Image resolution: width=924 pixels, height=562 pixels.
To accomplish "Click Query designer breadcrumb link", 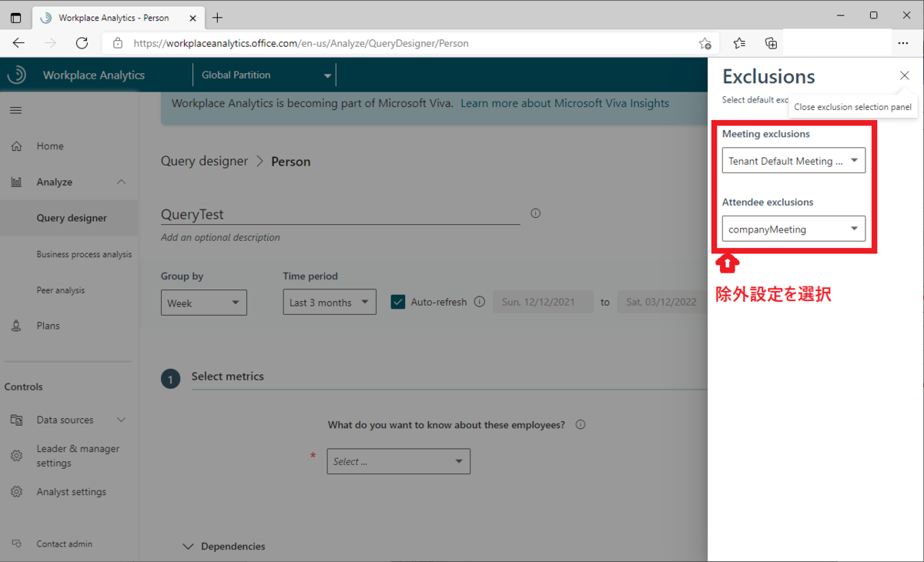I will [x=204, y=161].
